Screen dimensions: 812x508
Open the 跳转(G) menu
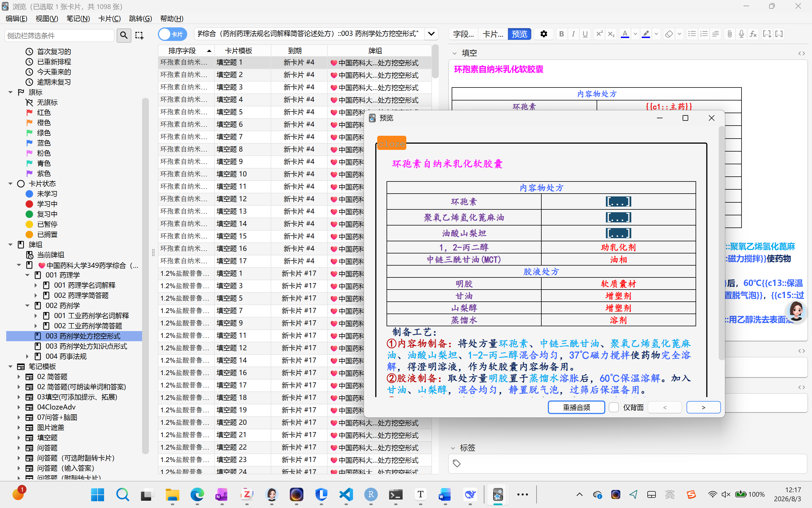(140, 18)
